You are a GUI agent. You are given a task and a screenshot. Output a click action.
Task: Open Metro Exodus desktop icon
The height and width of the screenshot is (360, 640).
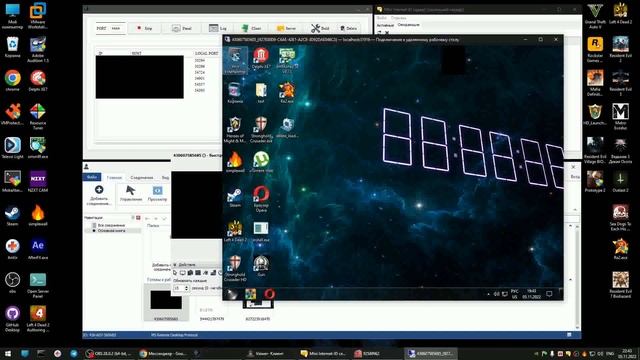pos(620,117)
